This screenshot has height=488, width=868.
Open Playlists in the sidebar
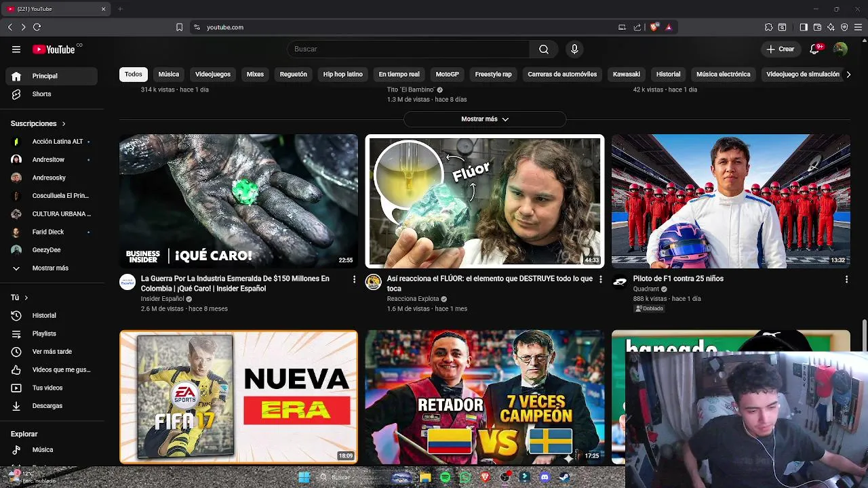tap(52, 333)
